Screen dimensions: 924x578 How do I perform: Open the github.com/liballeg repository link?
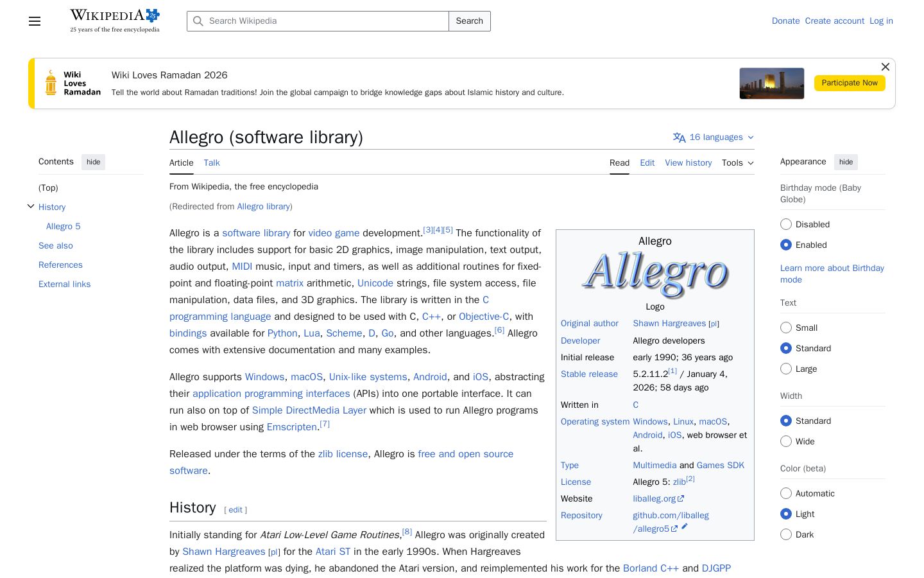click(x=671, y=522)
